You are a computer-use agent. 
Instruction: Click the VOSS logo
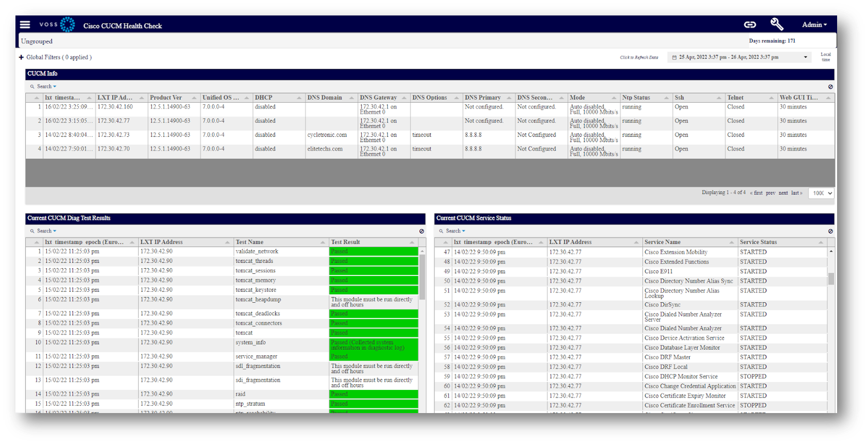coord(57,24)
